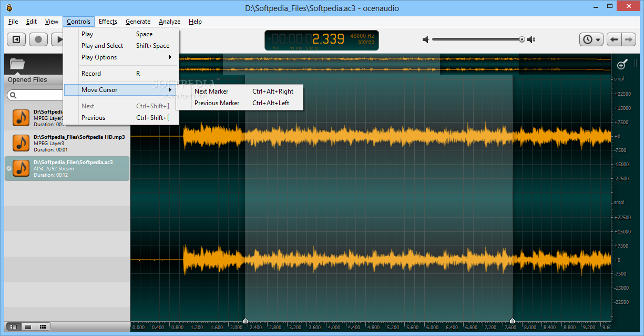Switch to detailed list view
Screen dimensions: 644x336
(x=13, y=327)
